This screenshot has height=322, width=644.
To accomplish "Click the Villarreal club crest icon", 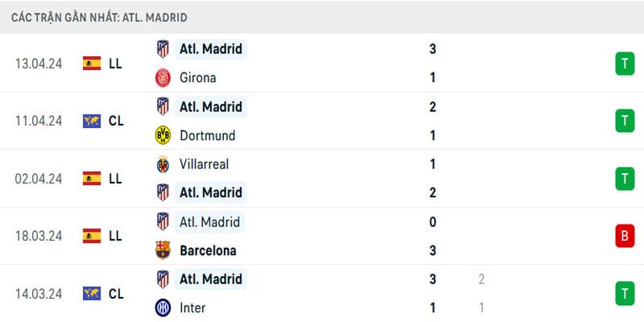I will 163,164.
